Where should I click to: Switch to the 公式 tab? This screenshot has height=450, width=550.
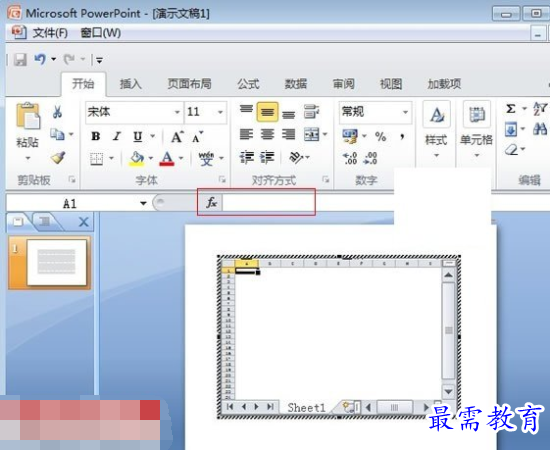click(248, 84)
